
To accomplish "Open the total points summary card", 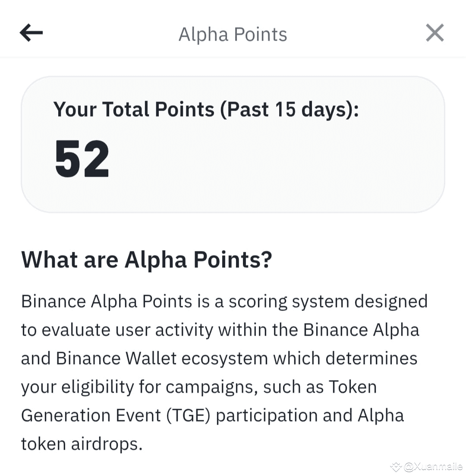I will (233, 145).
